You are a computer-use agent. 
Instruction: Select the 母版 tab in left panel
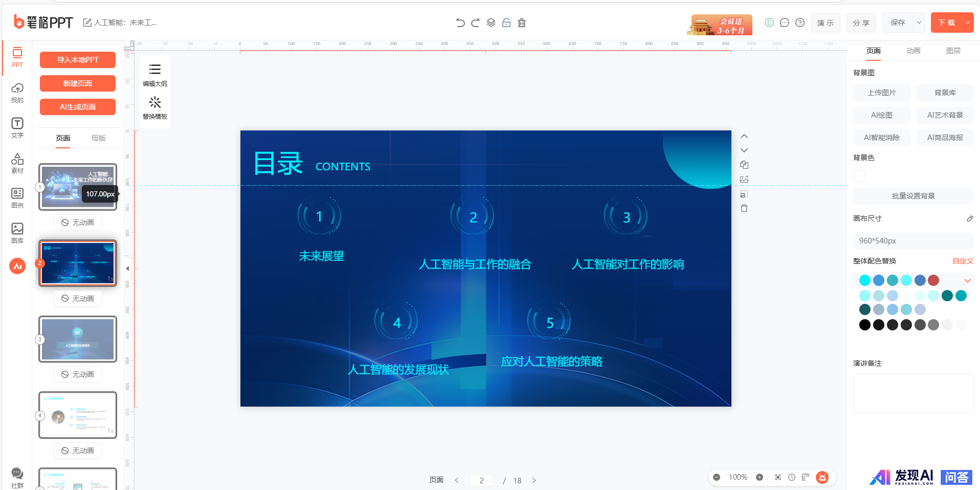tap(99, 138)
